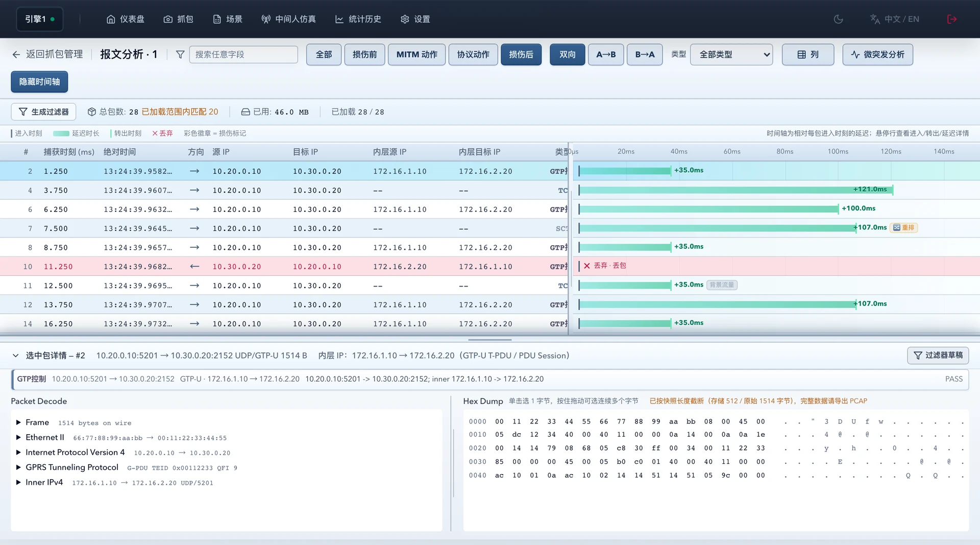Go back via 返回抓包管理 link

coord(47,54)
